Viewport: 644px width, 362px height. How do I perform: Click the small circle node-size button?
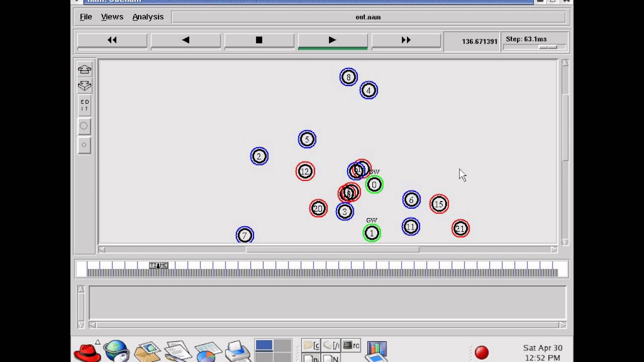[84, 145]
